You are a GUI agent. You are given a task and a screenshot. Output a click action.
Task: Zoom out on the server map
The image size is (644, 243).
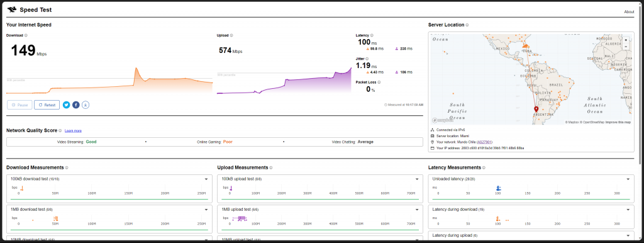tap(626, 46)
